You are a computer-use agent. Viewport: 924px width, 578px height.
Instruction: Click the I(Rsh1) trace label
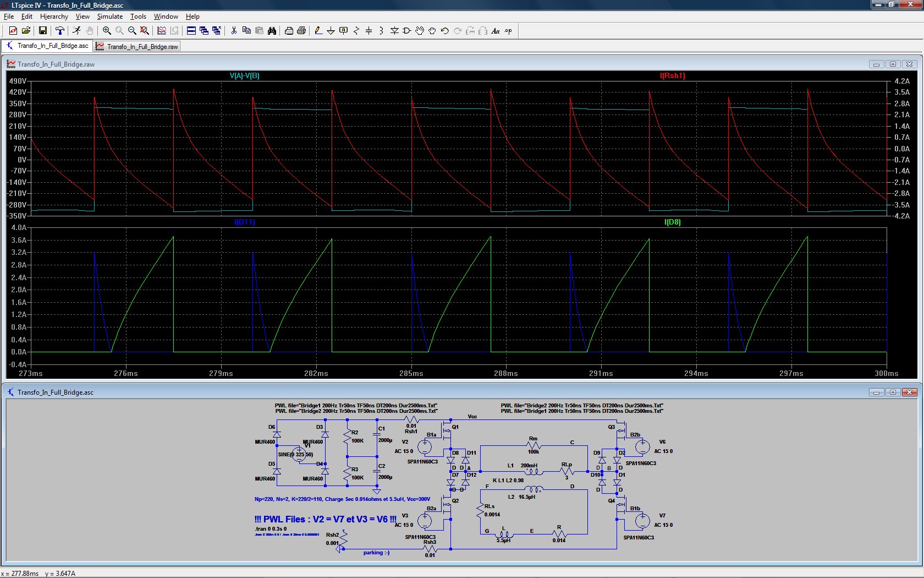pyautogui.click(x=672, y=76)
